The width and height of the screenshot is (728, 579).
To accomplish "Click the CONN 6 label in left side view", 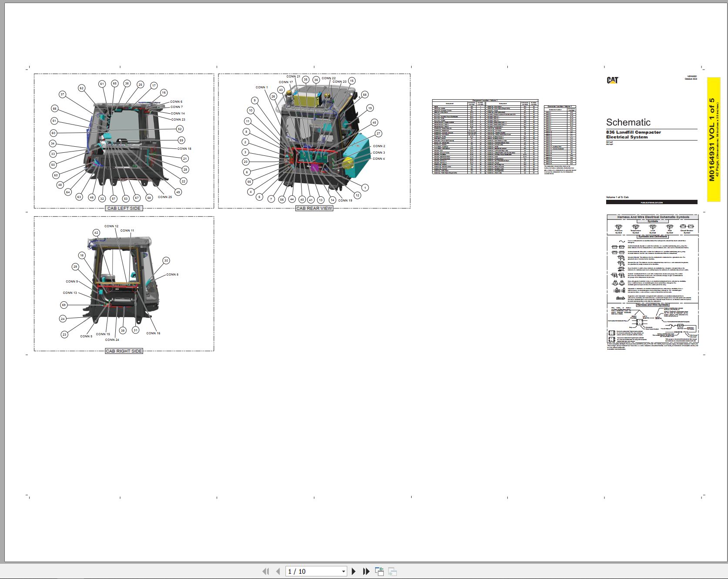I will (x=176, y=102).
